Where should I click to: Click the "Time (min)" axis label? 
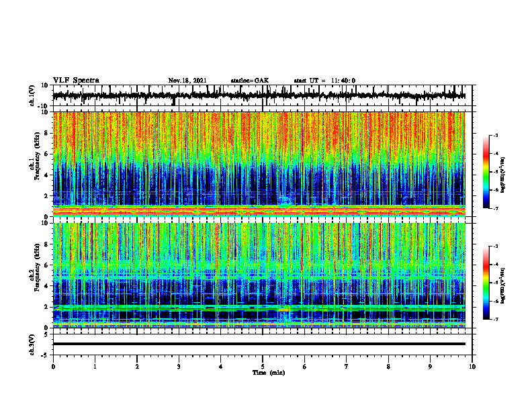tap(269, 373)
